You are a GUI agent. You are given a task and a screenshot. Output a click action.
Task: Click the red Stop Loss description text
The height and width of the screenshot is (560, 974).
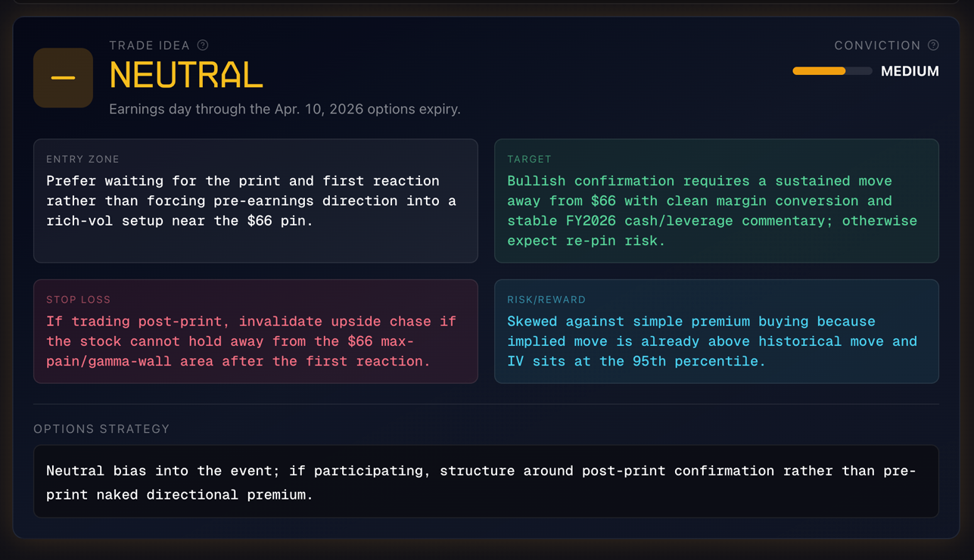251,341
